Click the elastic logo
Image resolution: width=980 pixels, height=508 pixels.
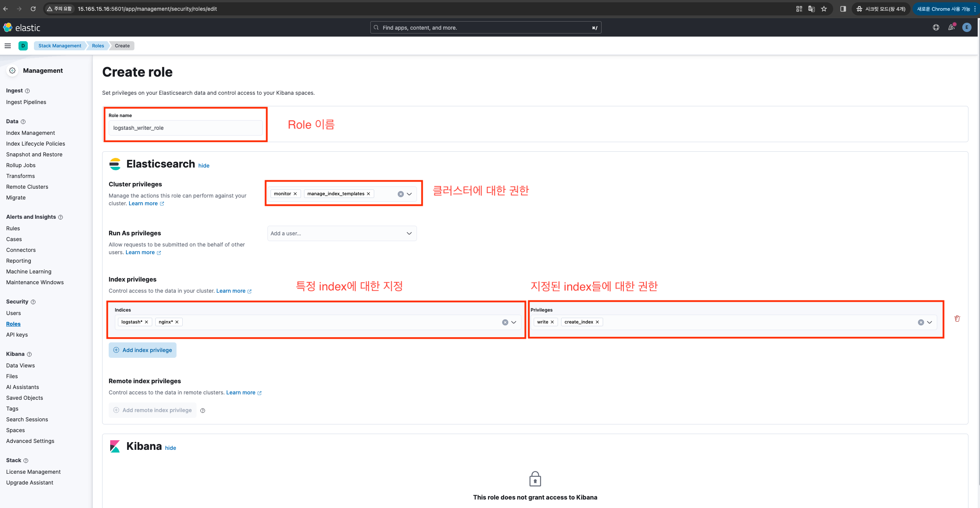(22, 27)
